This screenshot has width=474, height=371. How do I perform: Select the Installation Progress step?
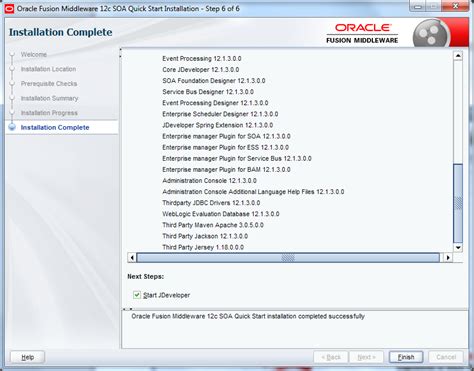(49, 113)
